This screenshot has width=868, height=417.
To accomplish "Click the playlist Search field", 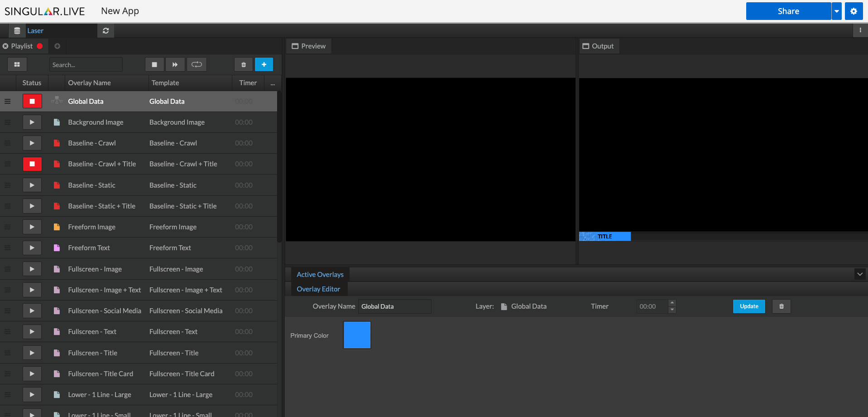I will 86,65.
